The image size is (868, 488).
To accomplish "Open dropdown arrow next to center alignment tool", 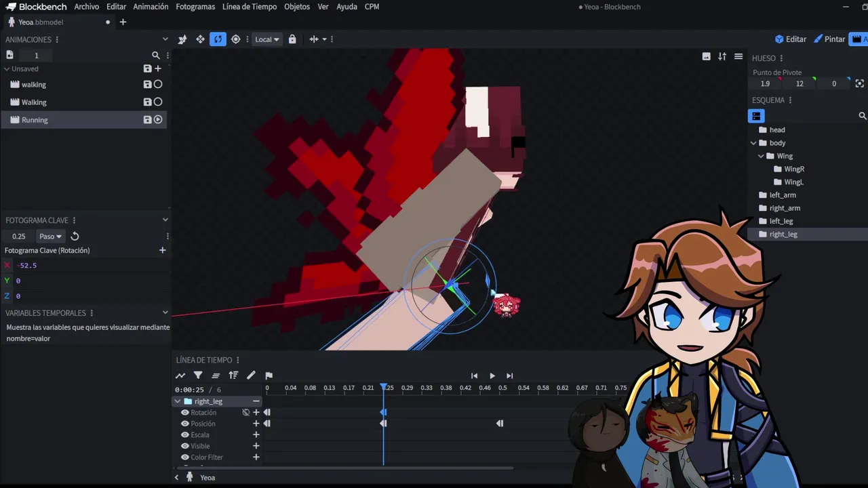I will [x=324, y=39].
